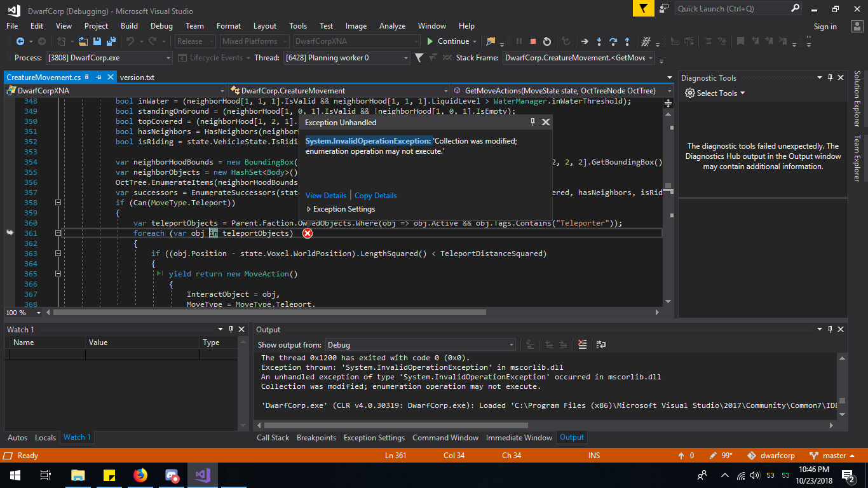Image resolution: width=868 pixels, height=488 pixels.
Task: Step Out using the toolbar icon
Action: click(628, 41)
